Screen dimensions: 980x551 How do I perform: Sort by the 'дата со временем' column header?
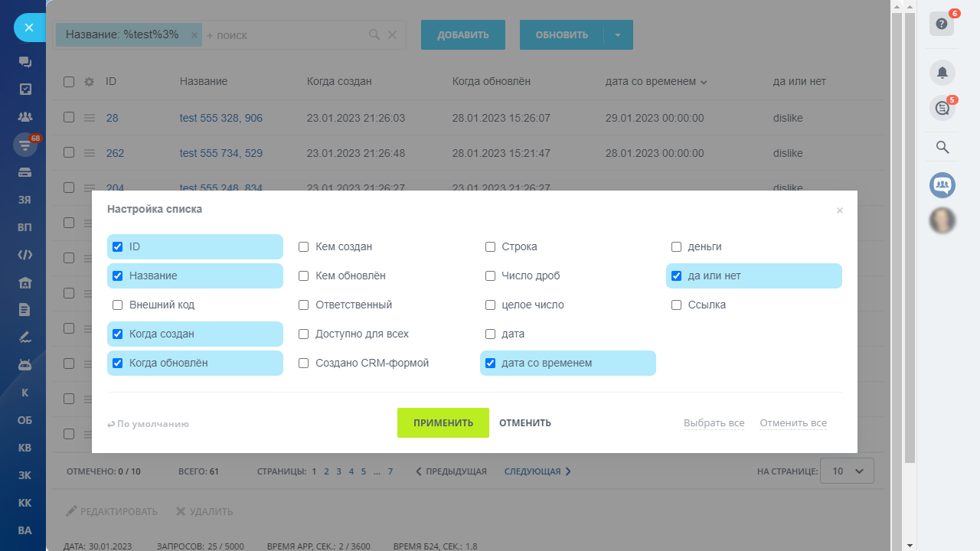(656, 82)
